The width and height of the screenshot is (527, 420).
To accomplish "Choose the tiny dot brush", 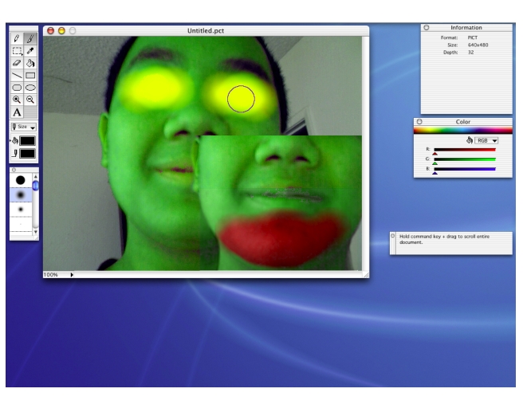I will click(x=21, y=224).
